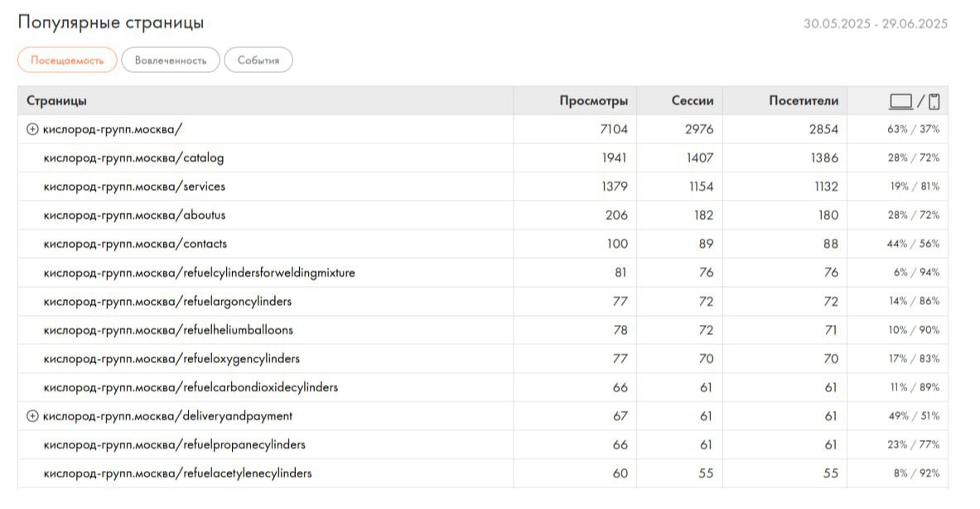
Task: Select the visitors value 2854
Action: coord(823,129)
